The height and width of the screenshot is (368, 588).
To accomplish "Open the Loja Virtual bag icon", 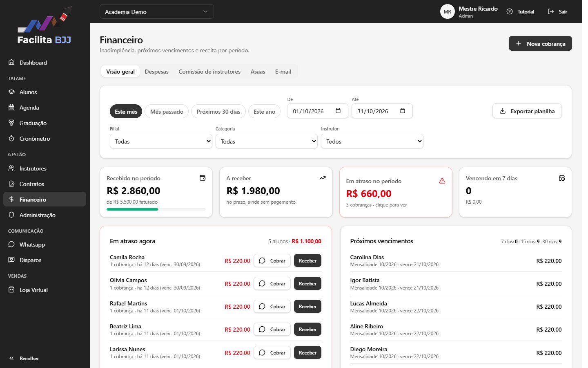I will [11, 290].
